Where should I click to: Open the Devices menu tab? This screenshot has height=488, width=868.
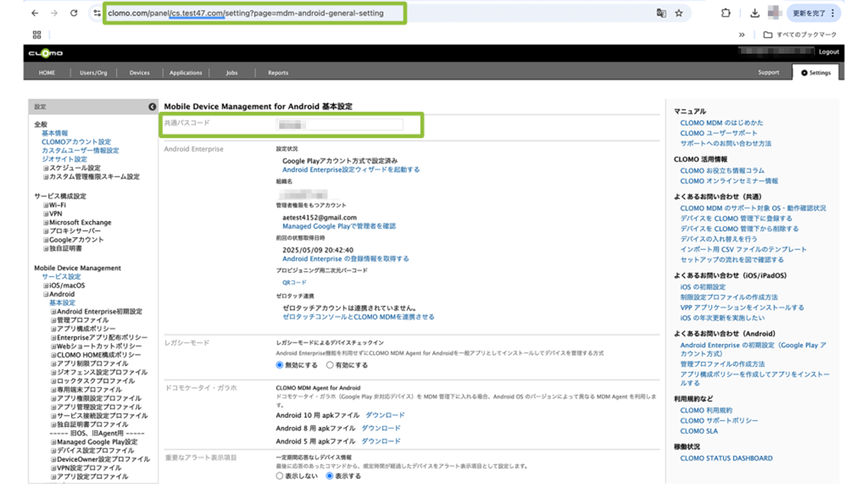(x=139, y=73)
